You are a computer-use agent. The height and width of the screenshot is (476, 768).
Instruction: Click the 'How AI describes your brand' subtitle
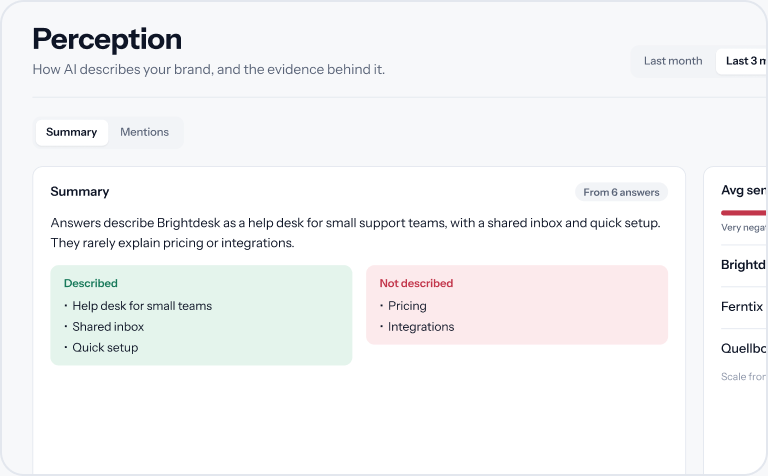click(x=209, y=70)
